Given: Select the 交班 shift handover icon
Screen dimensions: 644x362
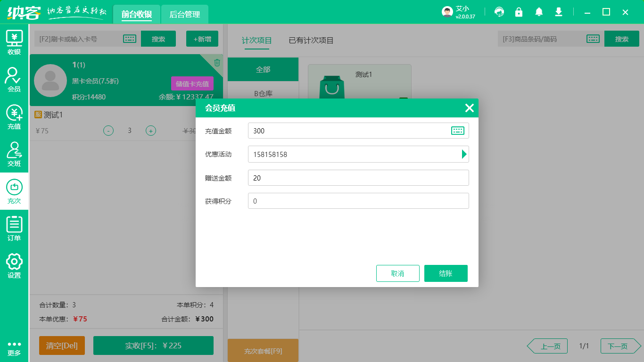Looking at the screenshot, I should (x=14, y=154).
